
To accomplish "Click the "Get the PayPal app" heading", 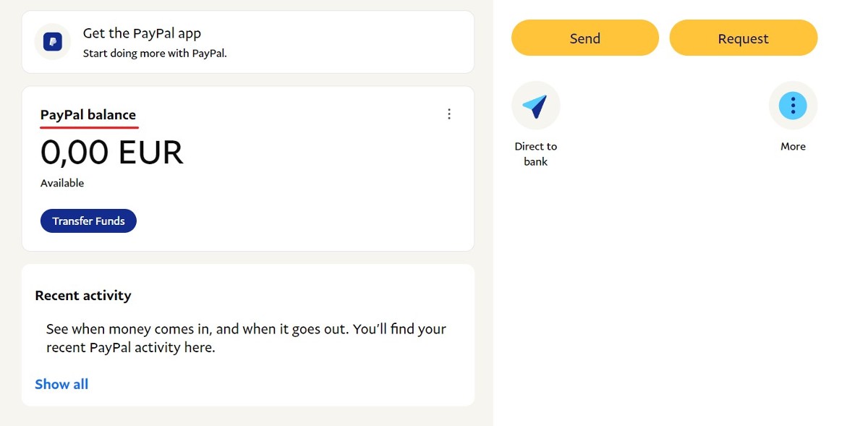I will click(142, 33).
